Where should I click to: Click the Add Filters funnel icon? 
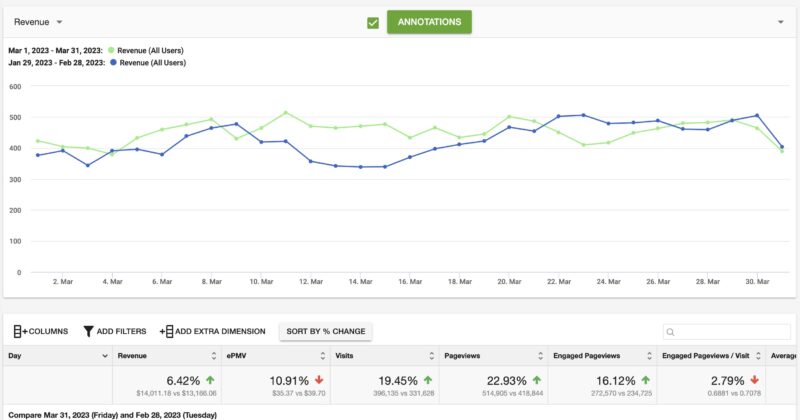[x=89, y=331]
